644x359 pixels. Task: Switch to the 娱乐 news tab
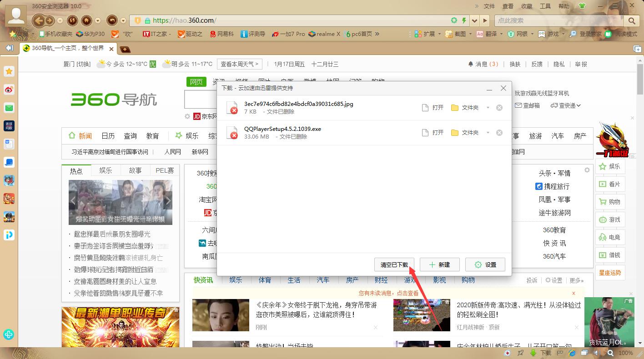click(x=106, y=170)
